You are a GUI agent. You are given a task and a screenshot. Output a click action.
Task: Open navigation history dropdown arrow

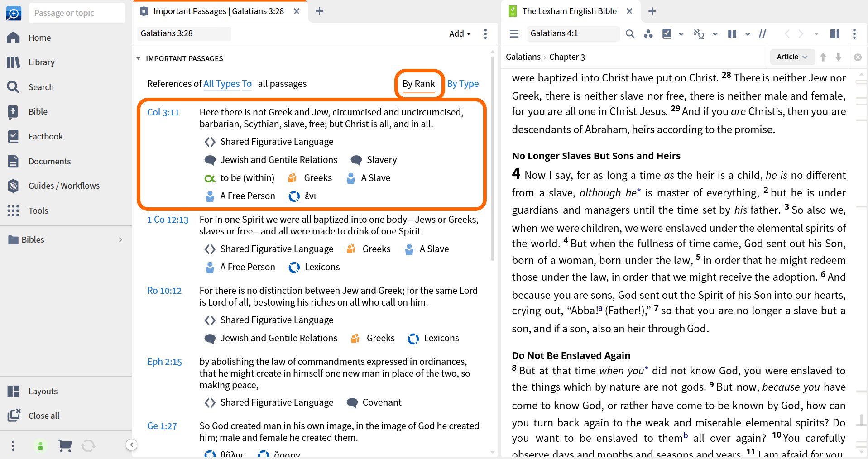(x=816, y=34)
